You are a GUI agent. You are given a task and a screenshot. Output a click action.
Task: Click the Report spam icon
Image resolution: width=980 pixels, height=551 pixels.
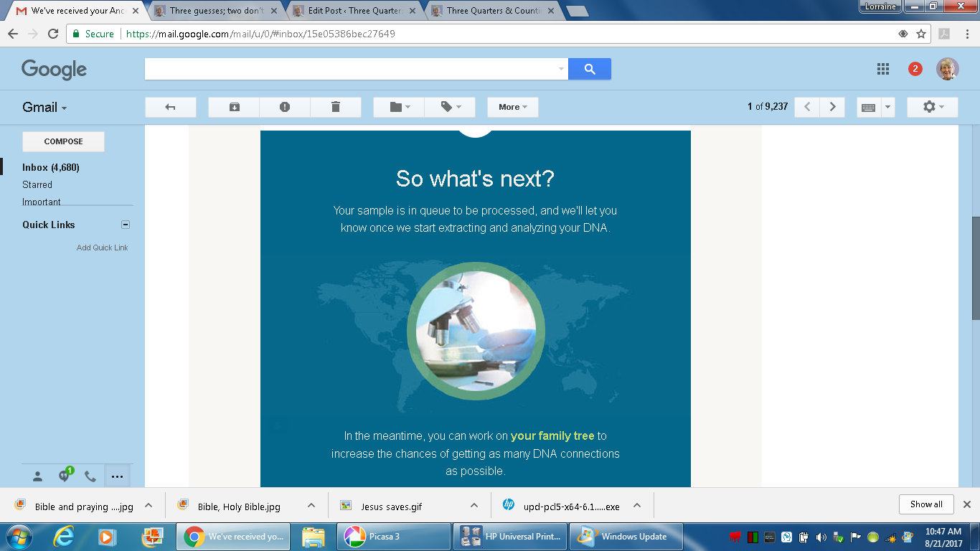coord(285,107)
